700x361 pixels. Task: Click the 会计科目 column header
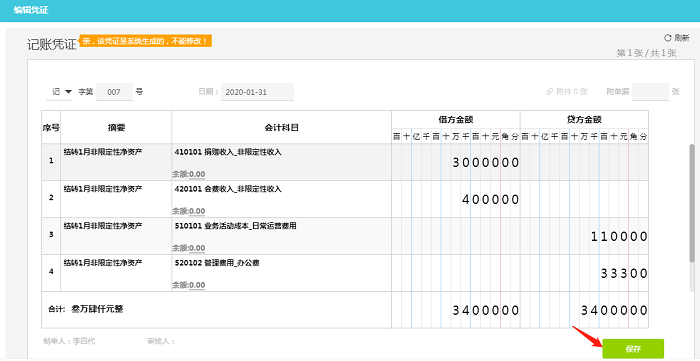[281, 128]
